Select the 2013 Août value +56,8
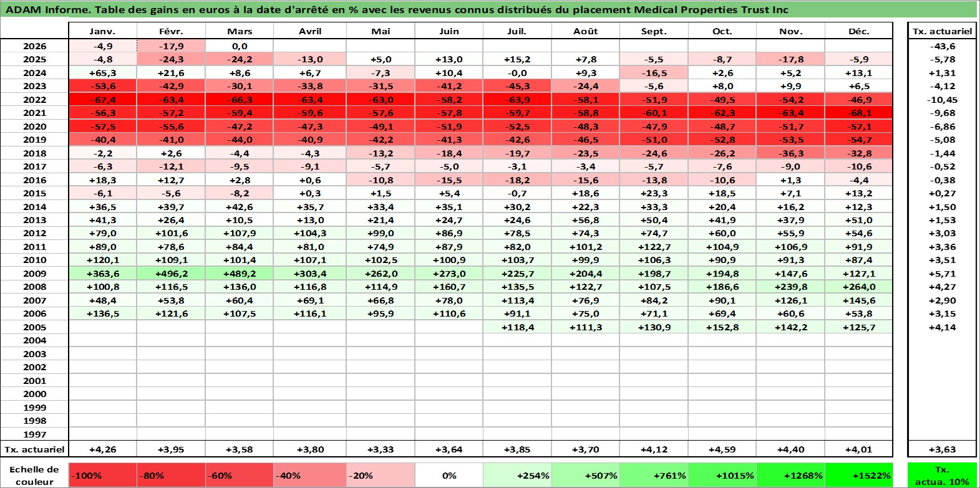This screenshot has width=980, height=488. [586, 220]
